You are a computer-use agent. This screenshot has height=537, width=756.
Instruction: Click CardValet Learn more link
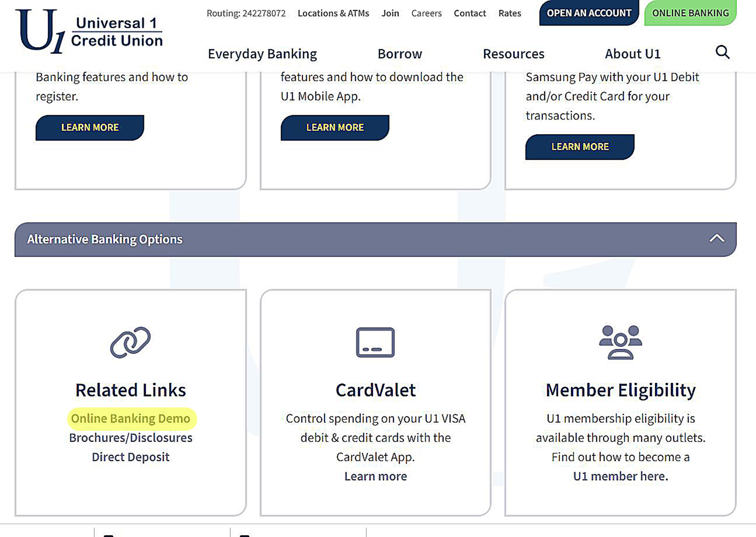pos(376,476)
